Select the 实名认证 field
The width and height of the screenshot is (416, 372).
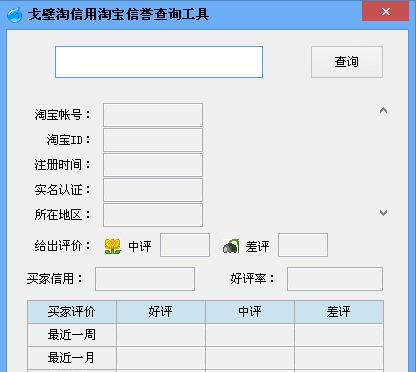(153, 190)
